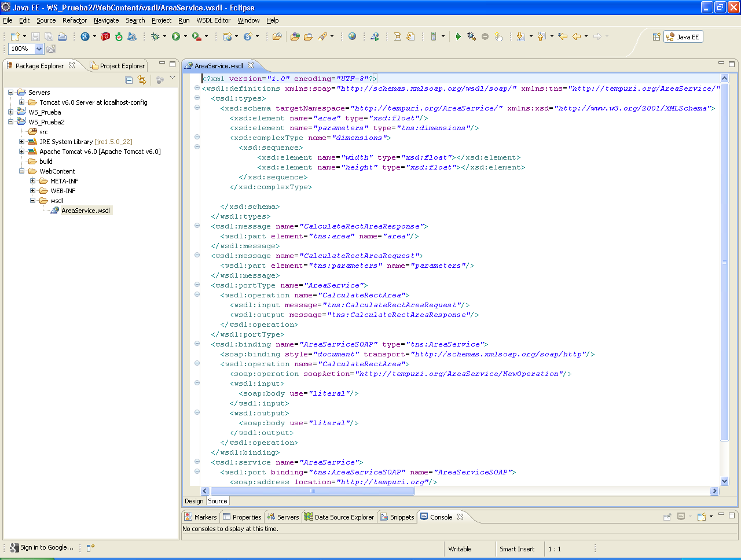The width and height of the screenshot is (741, 560).
Task: Click the Back navigation arrow icon
Action: coord(577,36)
